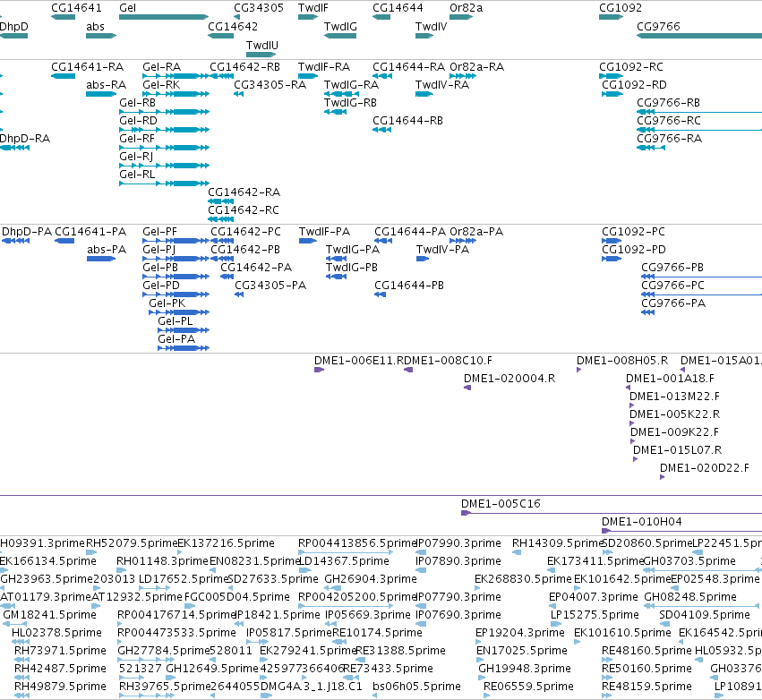Click the 'CG1092' gene label
762x700 pixels.
point(621,8)
